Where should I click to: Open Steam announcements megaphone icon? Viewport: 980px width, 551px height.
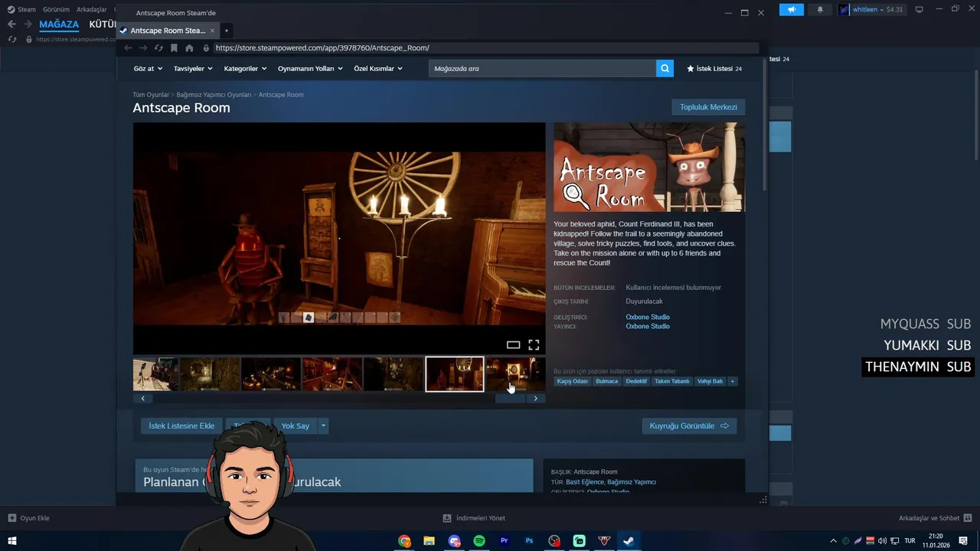coord(792,9)
